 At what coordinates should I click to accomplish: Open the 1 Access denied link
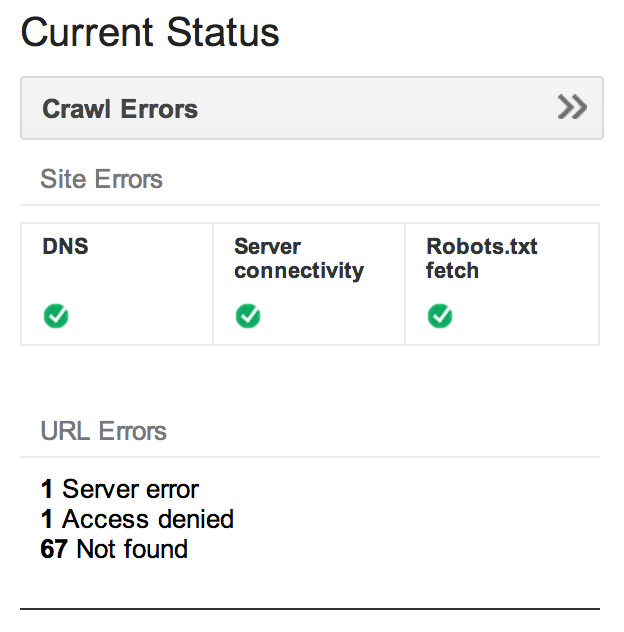[137, 519]
